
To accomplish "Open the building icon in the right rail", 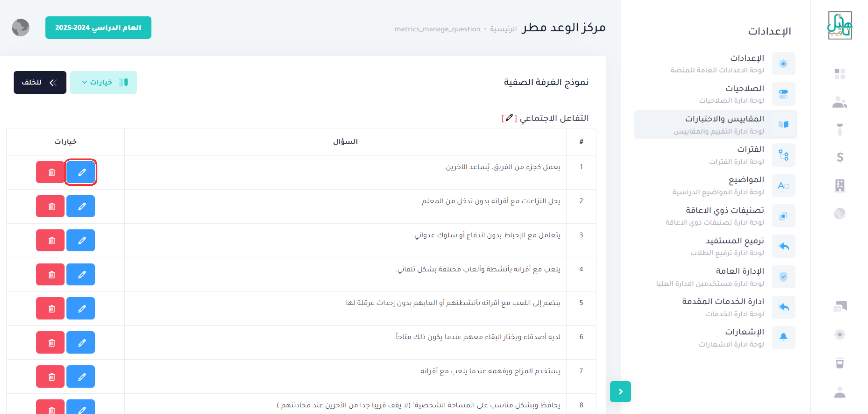I will [x=840, y=185].
